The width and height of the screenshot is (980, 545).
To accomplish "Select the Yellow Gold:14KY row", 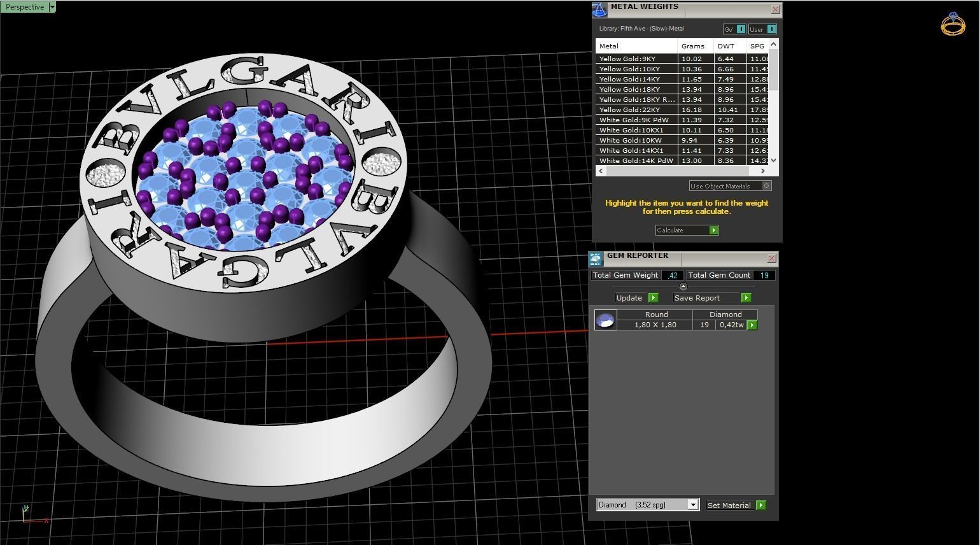I will [682, 79].
